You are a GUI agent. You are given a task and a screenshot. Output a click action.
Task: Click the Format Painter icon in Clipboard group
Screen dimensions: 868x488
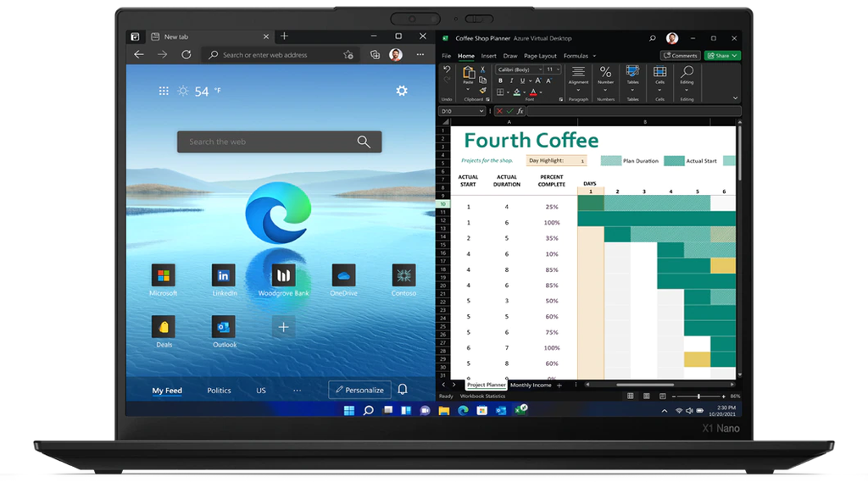tap(482, 91)
